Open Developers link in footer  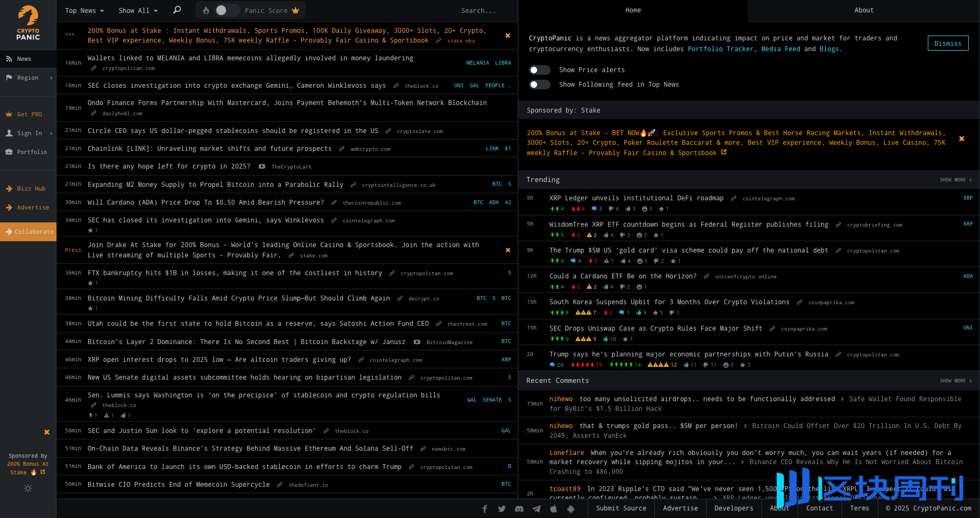(x=734, y=508)
